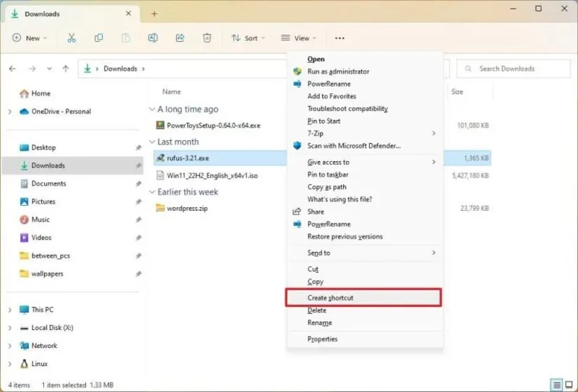578x392 pixels.
Task: Open Give access to submenu
Action: [364, 162]
